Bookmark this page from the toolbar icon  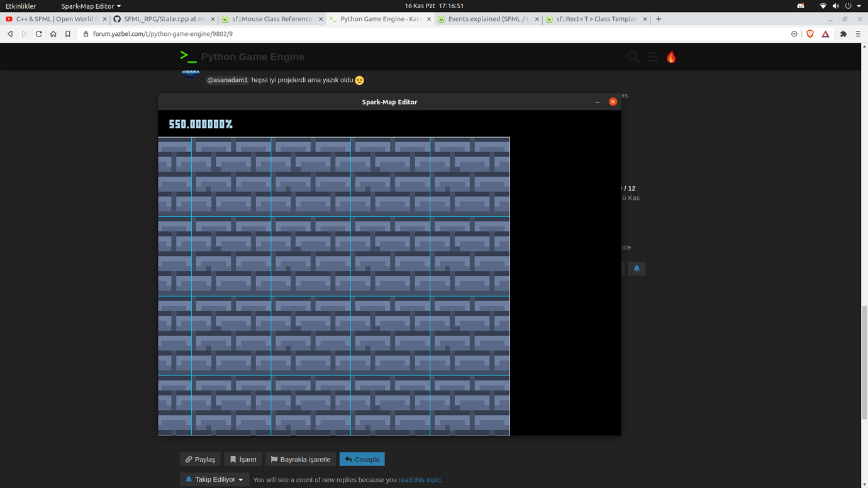(68, 34)
